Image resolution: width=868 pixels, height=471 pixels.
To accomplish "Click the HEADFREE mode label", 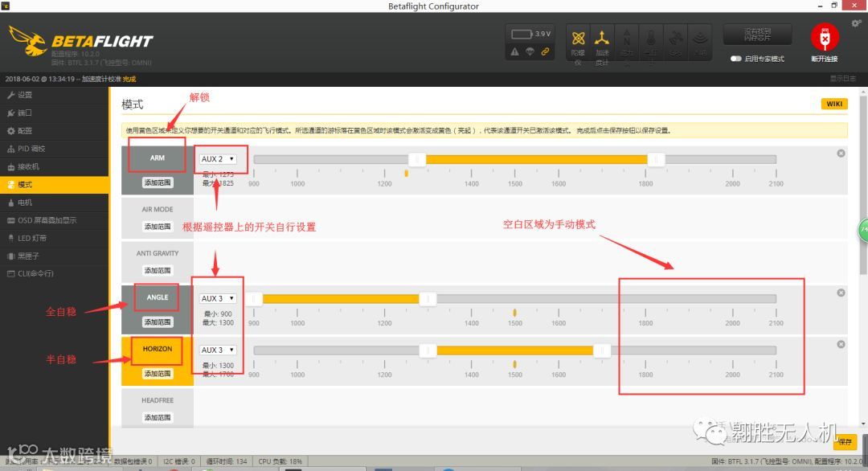I will [x=158, y=400].
